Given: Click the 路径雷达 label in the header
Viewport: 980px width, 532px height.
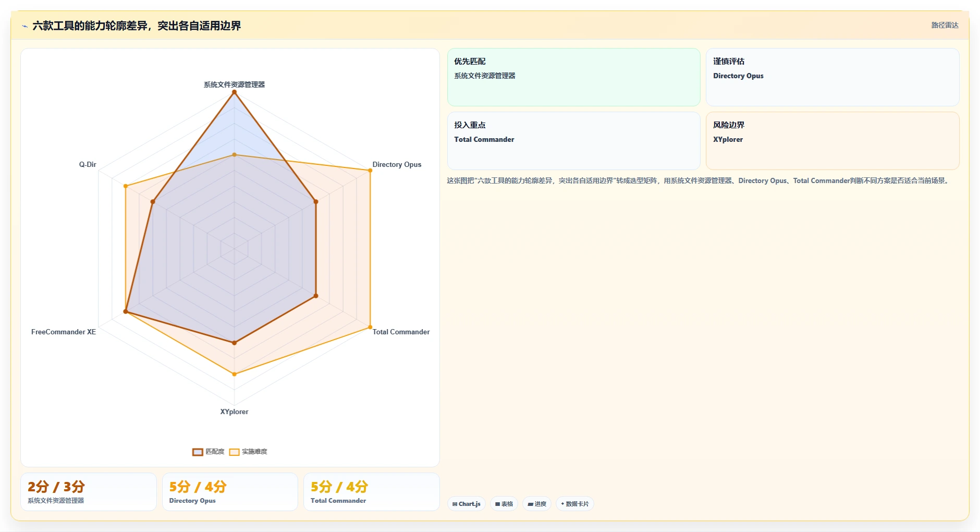Looking at the screenshot, I should 945,25.
